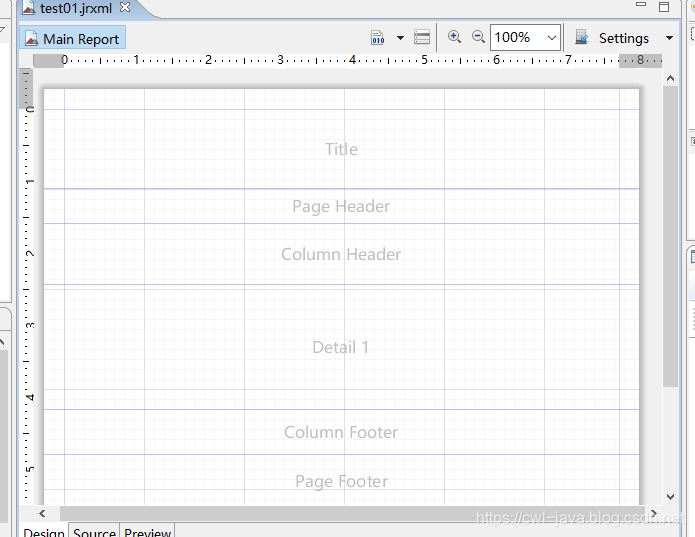Image resolution: width=695 pixels, height=537 pixels.
Task: Select the Page Header band
Action: (341, 206)
